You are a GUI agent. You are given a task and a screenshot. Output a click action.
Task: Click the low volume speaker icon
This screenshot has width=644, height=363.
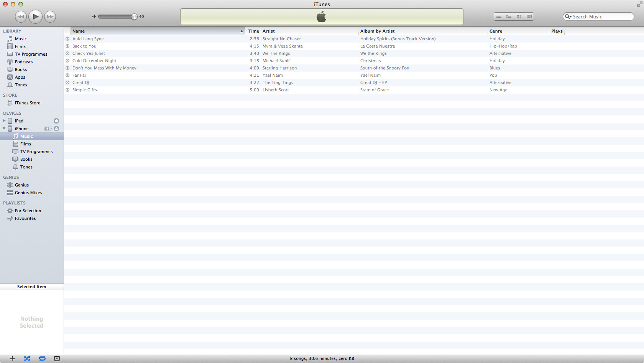coord(94,16)
